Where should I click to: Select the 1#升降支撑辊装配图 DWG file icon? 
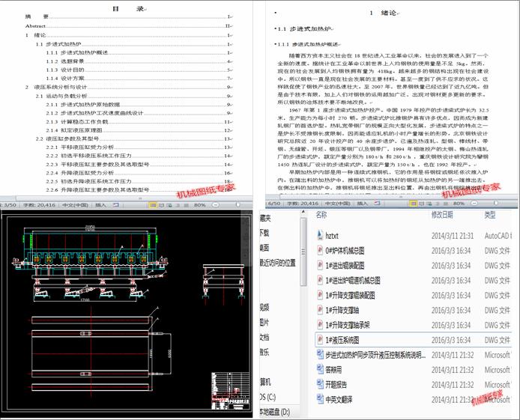pos(320,295)
